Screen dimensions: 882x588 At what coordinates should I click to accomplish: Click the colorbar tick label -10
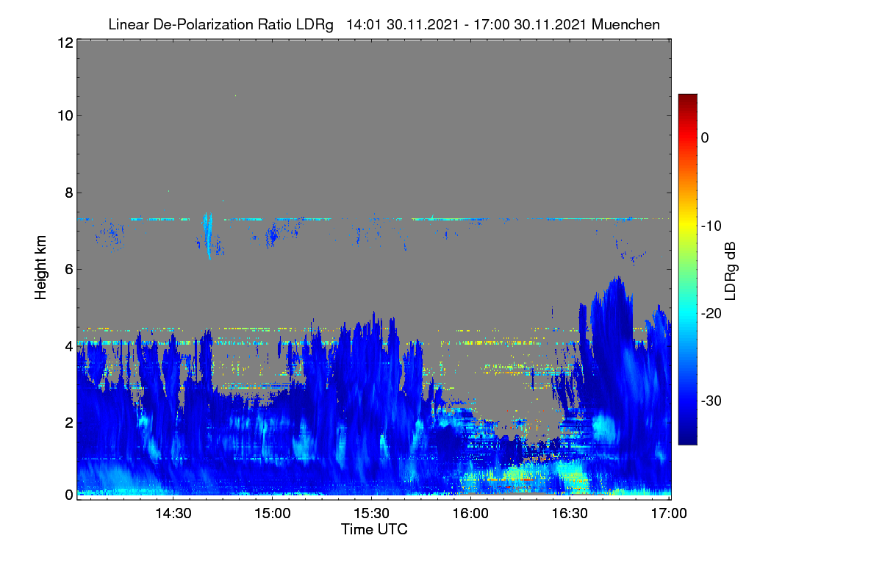713,226
